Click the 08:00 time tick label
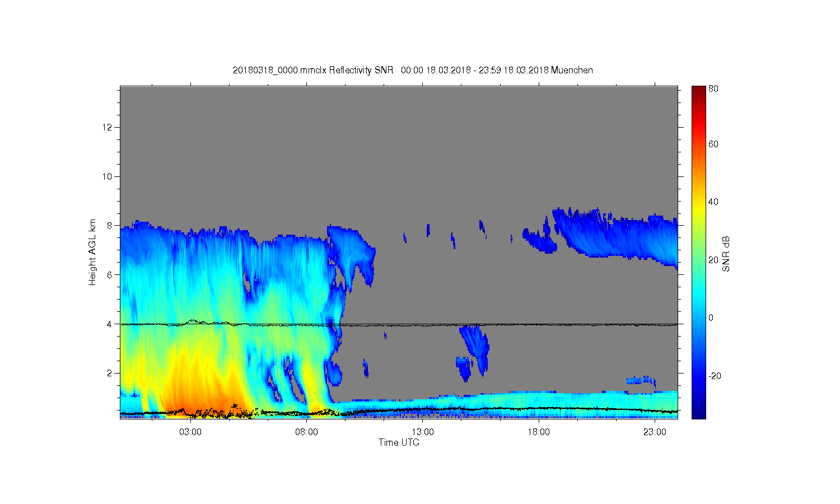Viewport: 840px width, 504px height. pyautogui.click(x=306, y=432)
